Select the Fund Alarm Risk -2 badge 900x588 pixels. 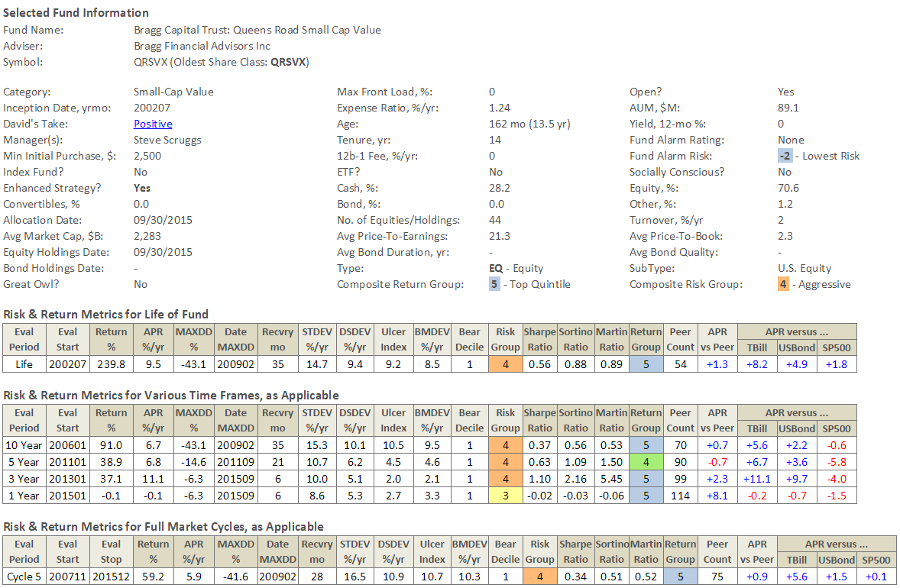coord(785,156)
